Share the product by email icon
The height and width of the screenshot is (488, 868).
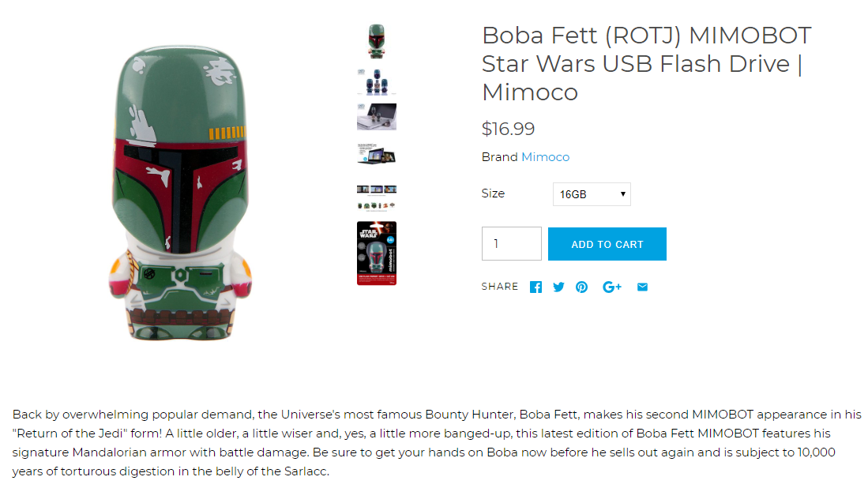(x=642, y=287)
